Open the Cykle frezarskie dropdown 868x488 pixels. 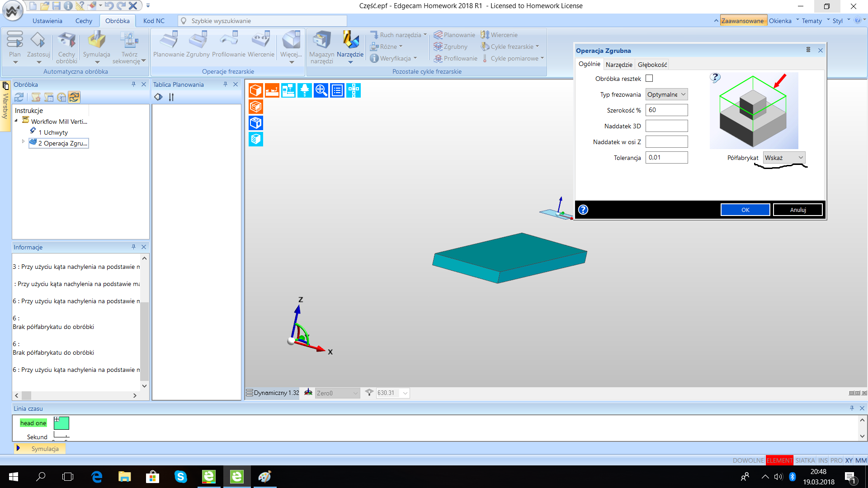pyautogui.click(x=510, y=47)
